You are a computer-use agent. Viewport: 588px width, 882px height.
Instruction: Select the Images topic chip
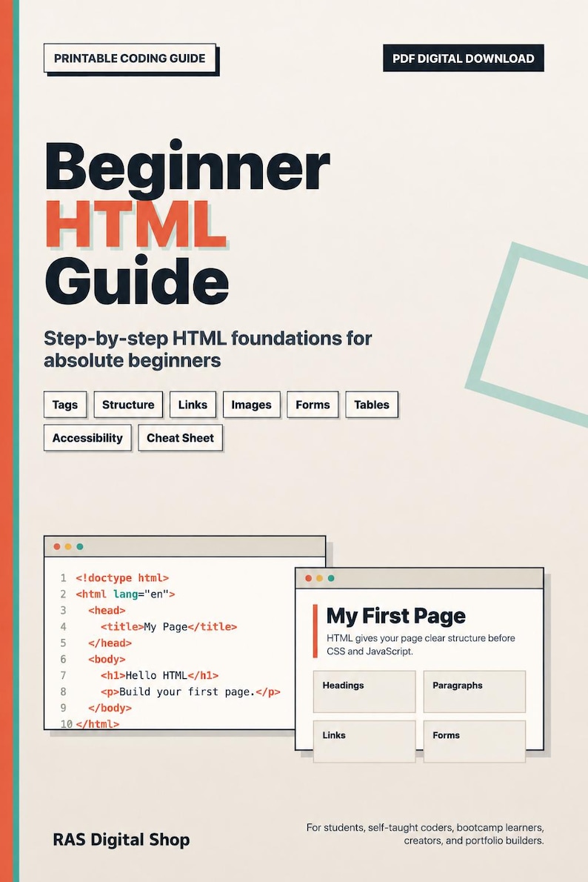tap(251, 405)
